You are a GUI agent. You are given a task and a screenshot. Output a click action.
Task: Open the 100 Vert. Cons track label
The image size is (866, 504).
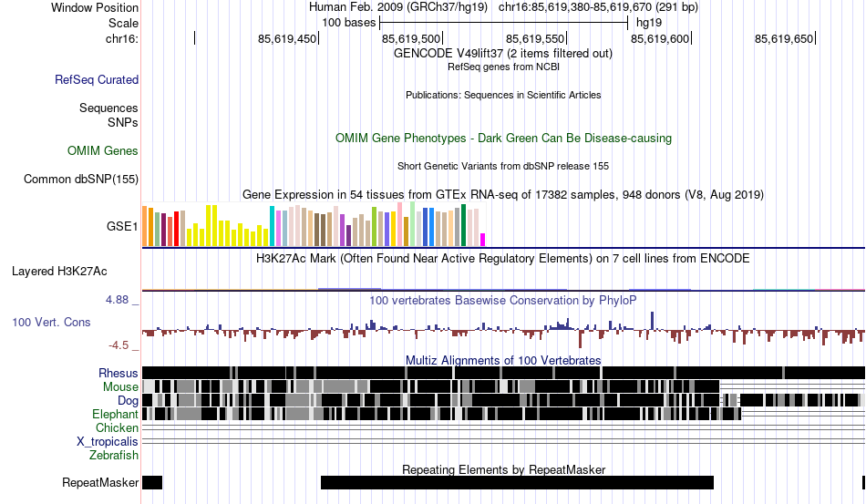(x=51, y=322)
